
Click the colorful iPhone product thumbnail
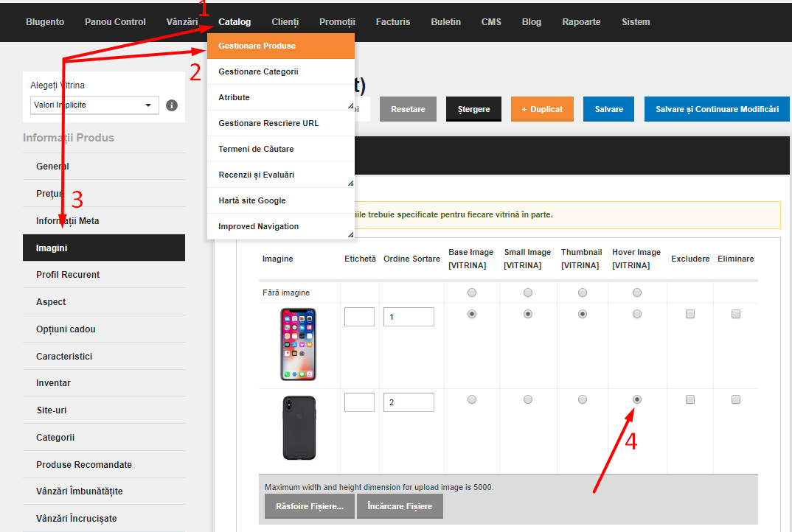[299, 344]
